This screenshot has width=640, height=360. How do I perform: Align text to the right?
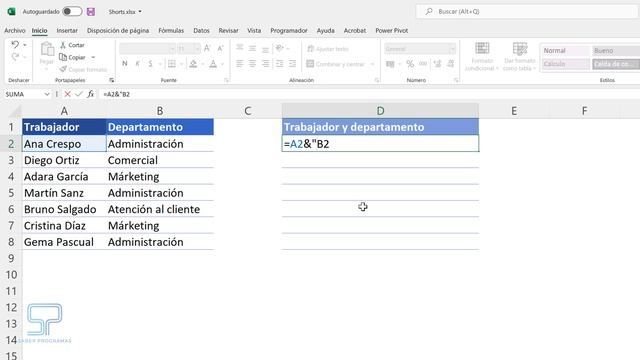click(x=265, y=64)
